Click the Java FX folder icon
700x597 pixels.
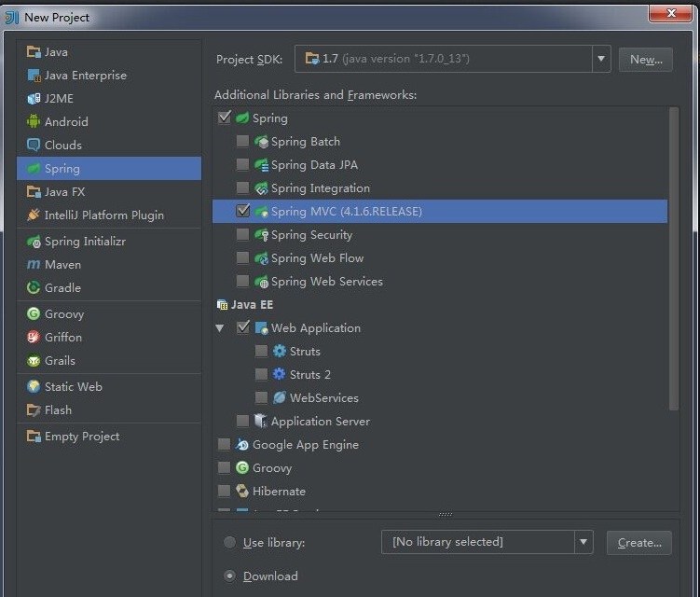click(x=34, y=192)
